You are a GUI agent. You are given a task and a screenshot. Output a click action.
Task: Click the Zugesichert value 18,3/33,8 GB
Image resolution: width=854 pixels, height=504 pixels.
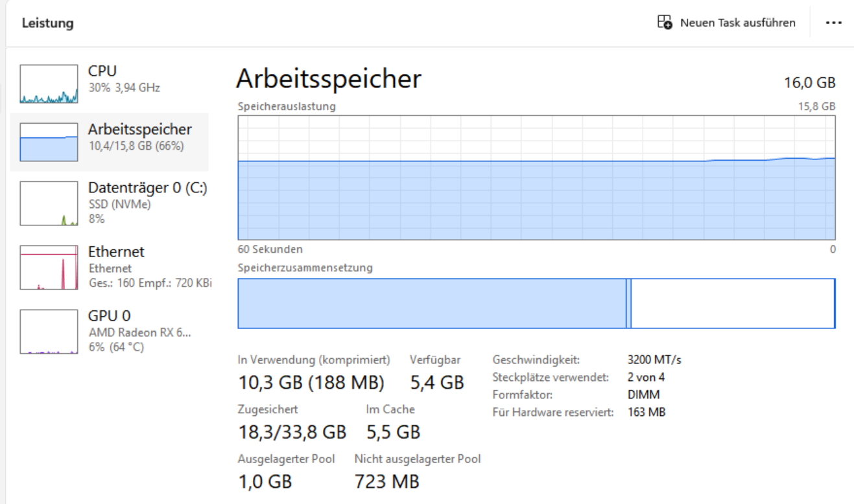tap(292, 431)
